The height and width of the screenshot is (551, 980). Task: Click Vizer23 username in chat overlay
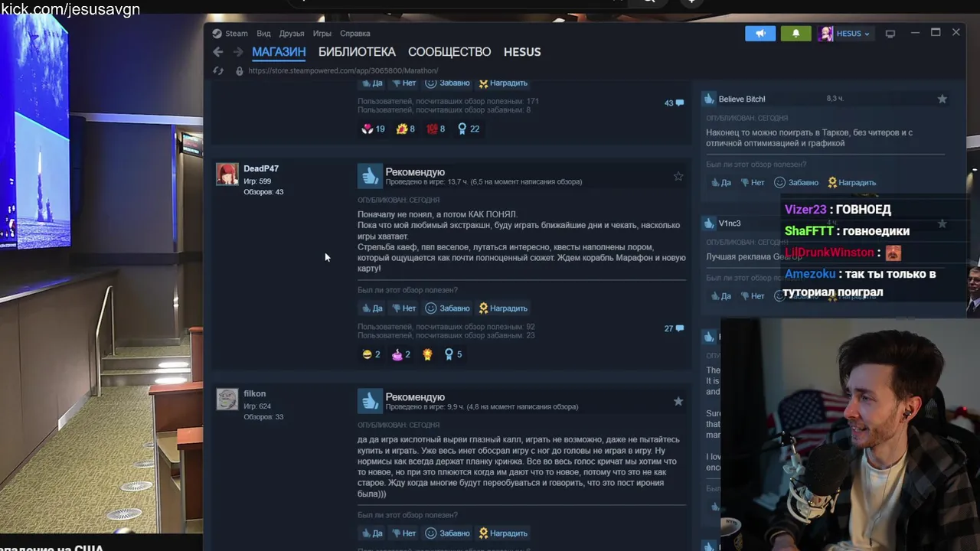tap(805, 210)
